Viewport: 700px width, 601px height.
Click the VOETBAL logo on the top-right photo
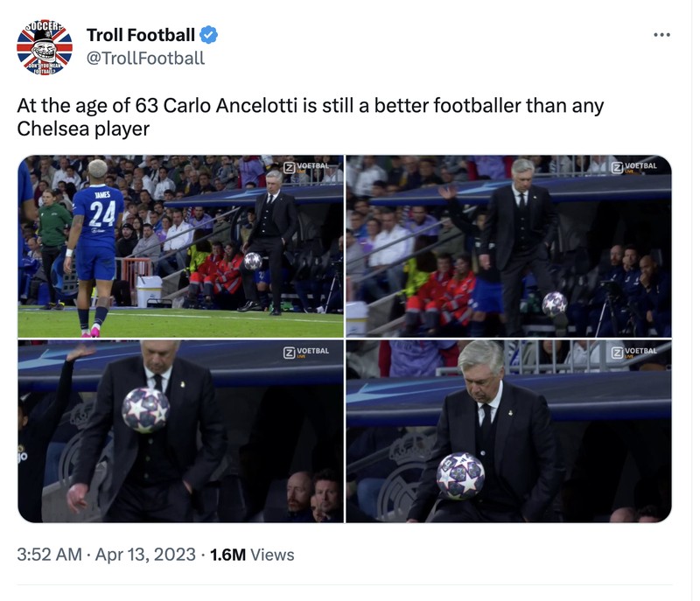coord(633,166)
